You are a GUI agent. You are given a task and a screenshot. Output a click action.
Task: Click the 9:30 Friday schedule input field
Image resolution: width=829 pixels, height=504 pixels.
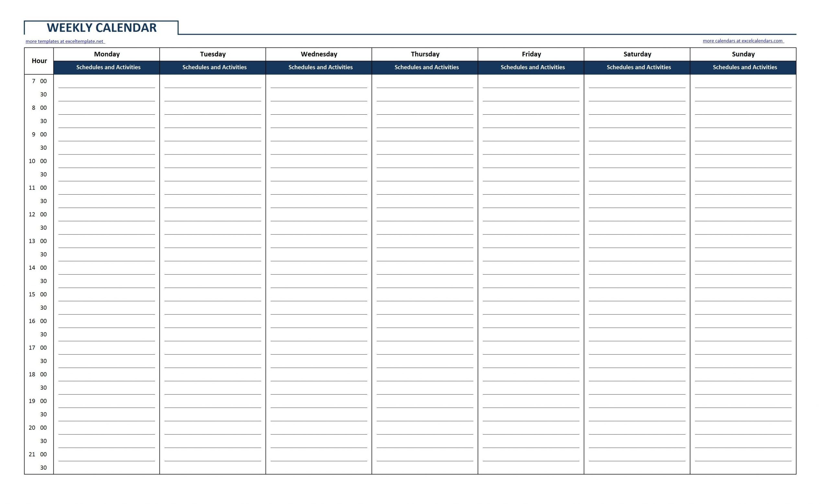point(533,150)
